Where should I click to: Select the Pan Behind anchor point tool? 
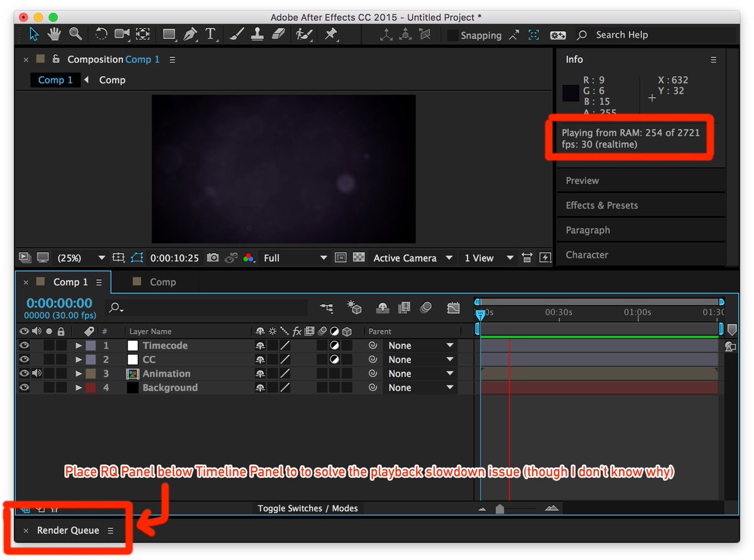pos(143,34)
